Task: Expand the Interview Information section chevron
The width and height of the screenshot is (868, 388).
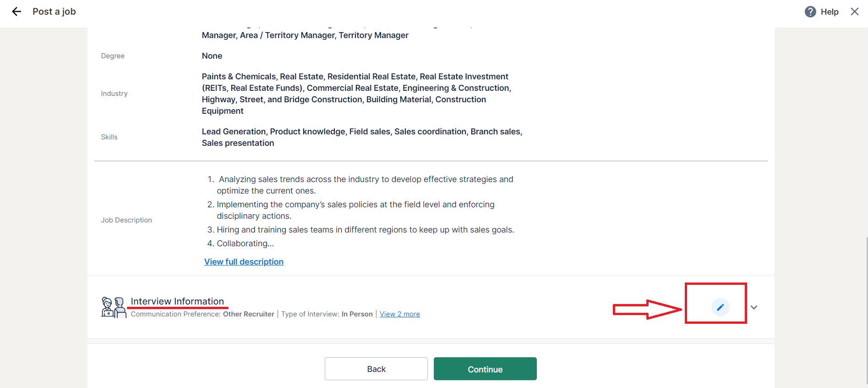Action: click(754, 307)
